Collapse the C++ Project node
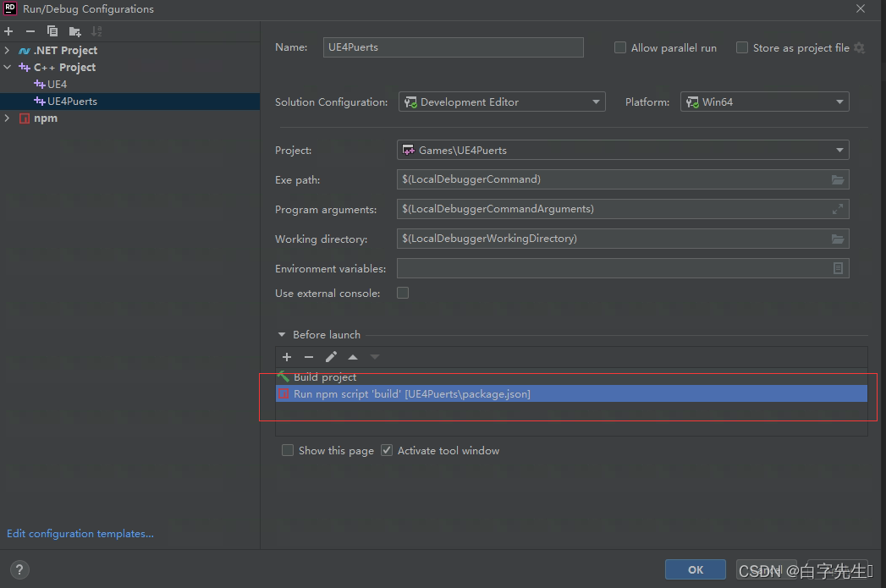This screenshot has width=886, height=588. (x=7, y=67)
